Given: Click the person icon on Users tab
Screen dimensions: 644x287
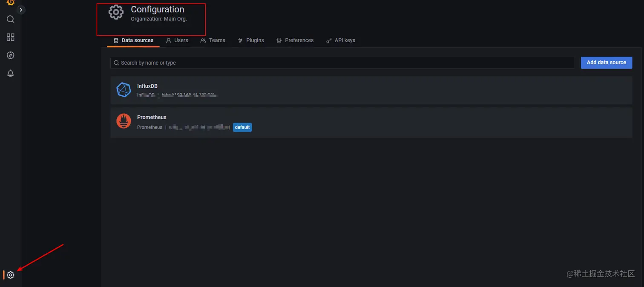Looking at the screenshot, I should click(x=169, y=40).
